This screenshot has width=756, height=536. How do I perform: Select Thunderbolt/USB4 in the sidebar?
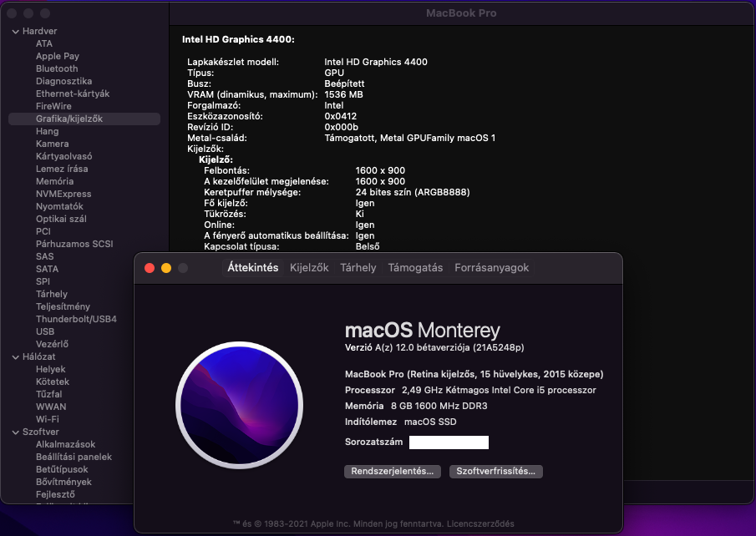click(x=76, y=319)
